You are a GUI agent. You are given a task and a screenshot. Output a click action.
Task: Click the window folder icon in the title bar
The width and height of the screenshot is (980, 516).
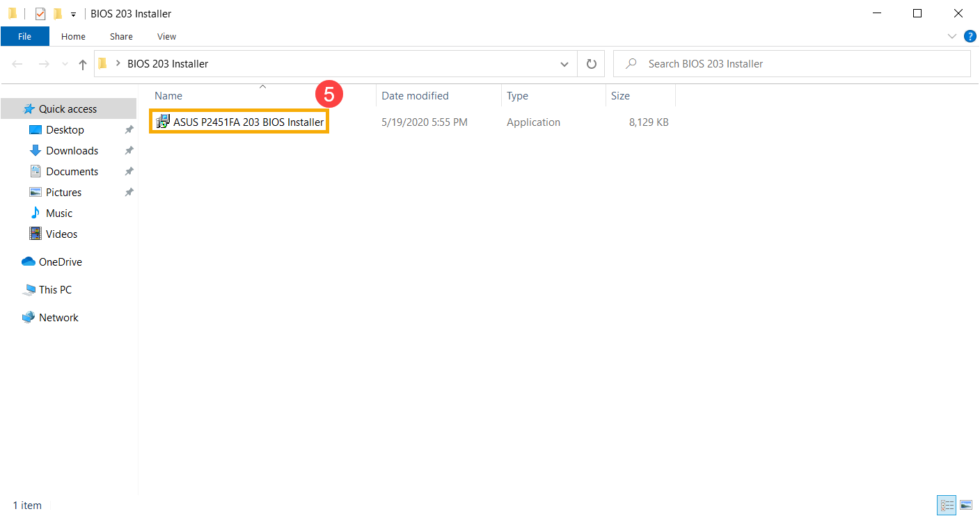(x=13, y=13)
